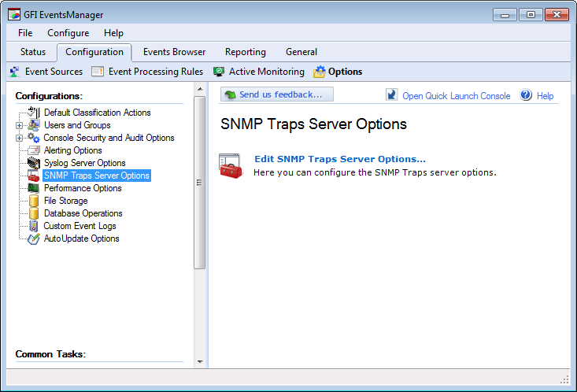Select SNMP Traps Server Options item
577x392 pixels.
tap(97, 176)
